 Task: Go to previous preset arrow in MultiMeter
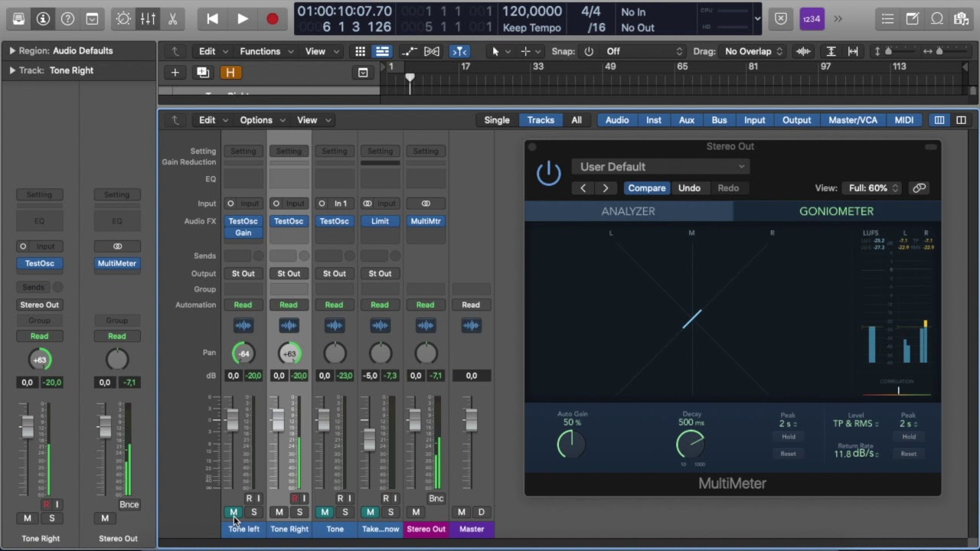(x=583, y=188)
